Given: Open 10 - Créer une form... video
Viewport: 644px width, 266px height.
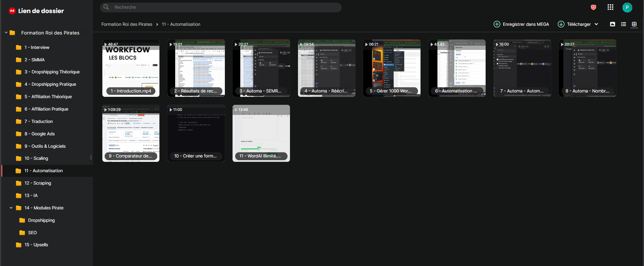Looking at the screenshot, I should [196, 133].
